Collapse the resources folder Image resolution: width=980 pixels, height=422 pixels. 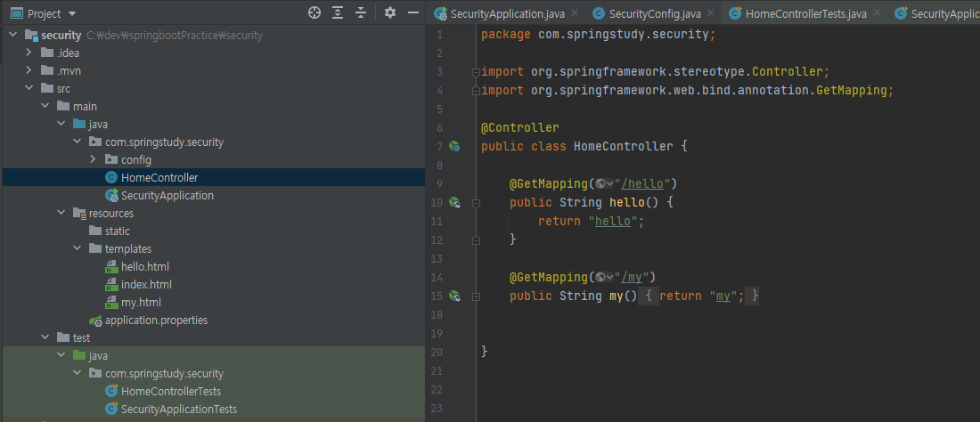click(61, 213)
